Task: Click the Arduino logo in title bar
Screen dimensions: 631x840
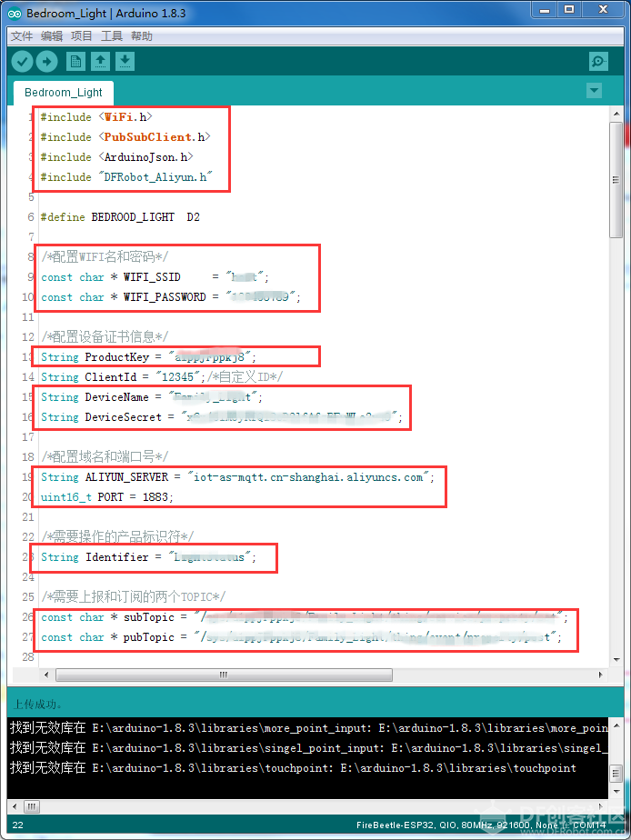Action: point(15,14)
